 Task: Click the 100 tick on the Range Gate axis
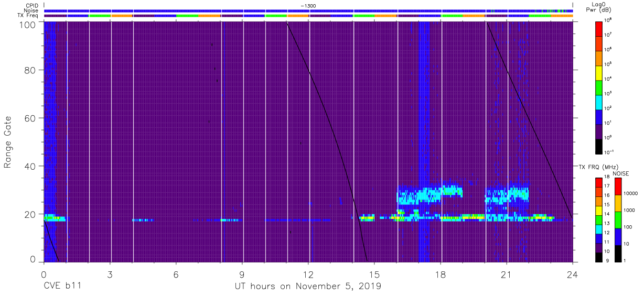(29, 24)
